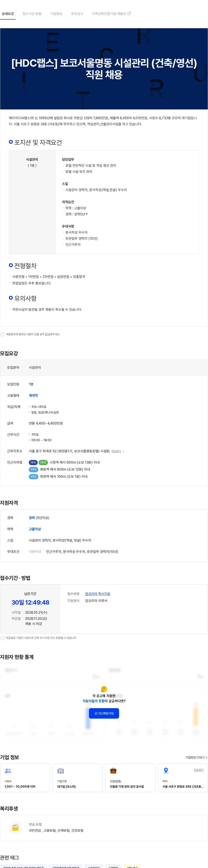This screenshot has width=208, height=868.
Task: Click 건물용 기계.장비 설치 공사업 text
Action: point(127,787)
